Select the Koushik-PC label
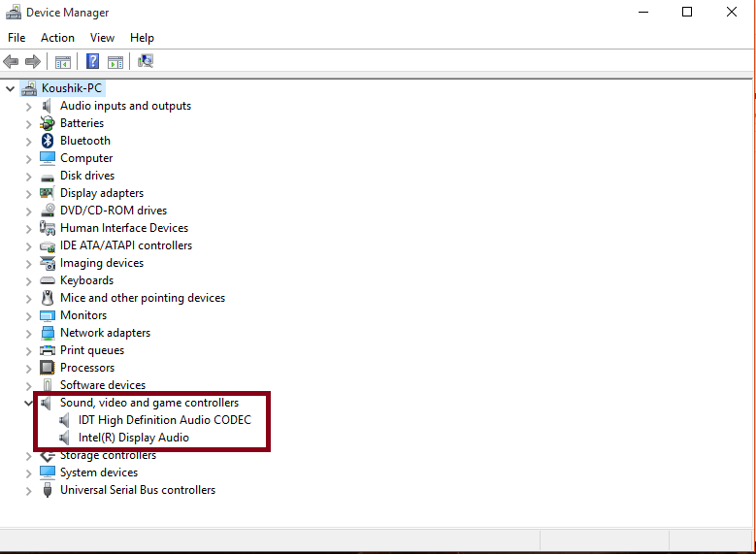This screenshot has height=554, width=756. coord(72,88)
